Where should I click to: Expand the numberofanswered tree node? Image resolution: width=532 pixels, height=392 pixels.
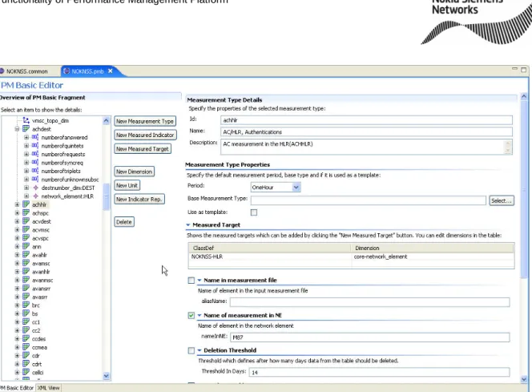(26, 137)
